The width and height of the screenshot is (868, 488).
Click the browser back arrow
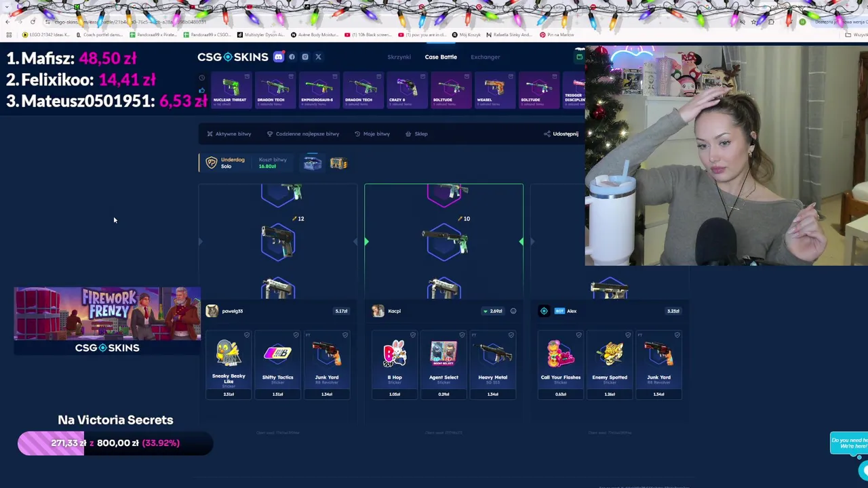pyautogui.click(x=7, y=22)
